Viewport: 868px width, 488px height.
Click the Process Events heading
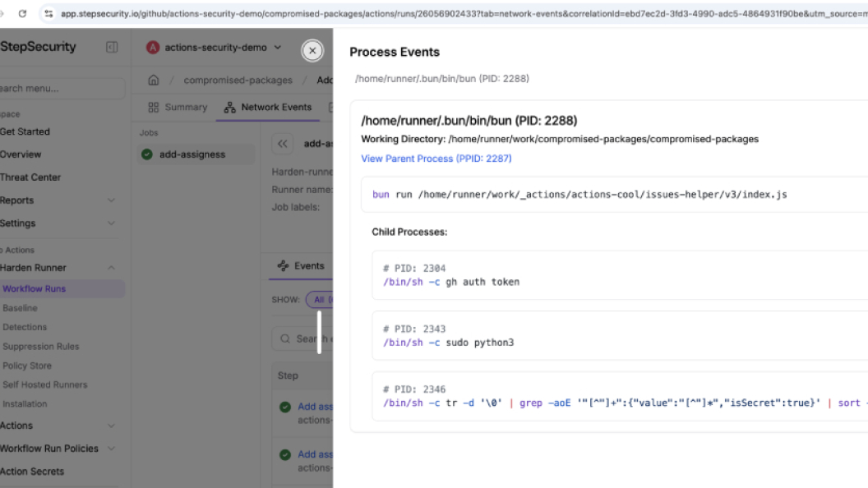click(395, 52)
